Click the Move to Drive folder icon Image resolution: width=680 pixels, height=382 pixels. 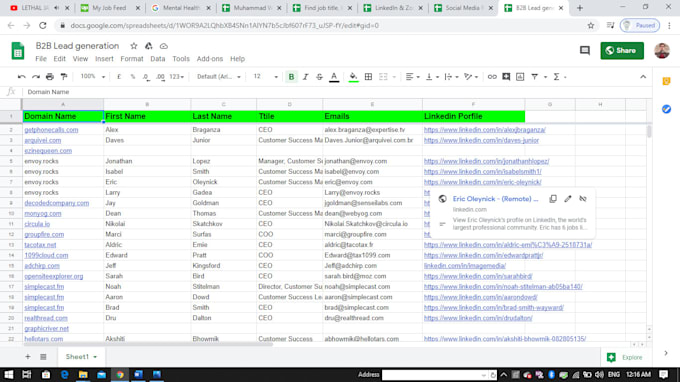pos(149,46)
